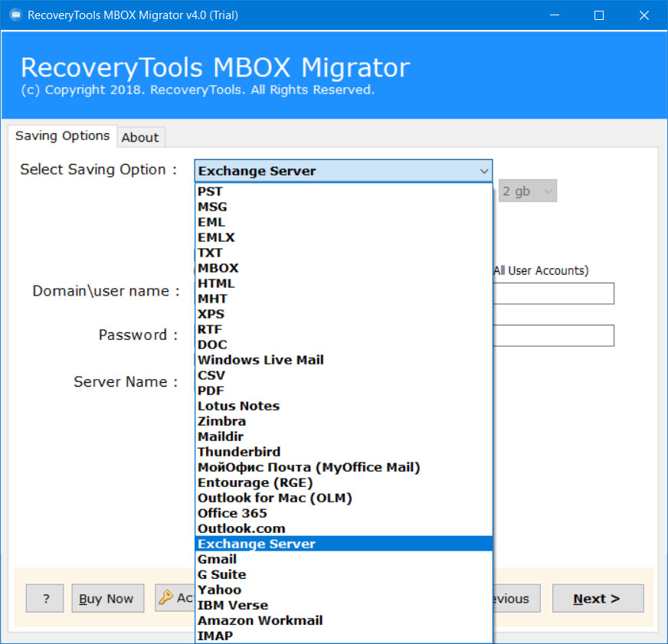Choose XPS from the list
Image resolution: width=668 pixels, height=644 pixels.
(343, 314)
